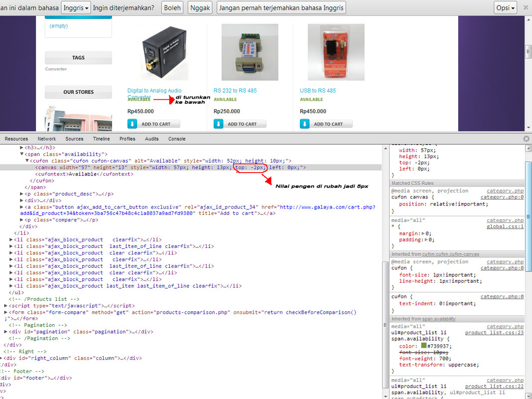Click the Boleh translate button
Viewport: 532px width, 399px height.
pos(172,7)
